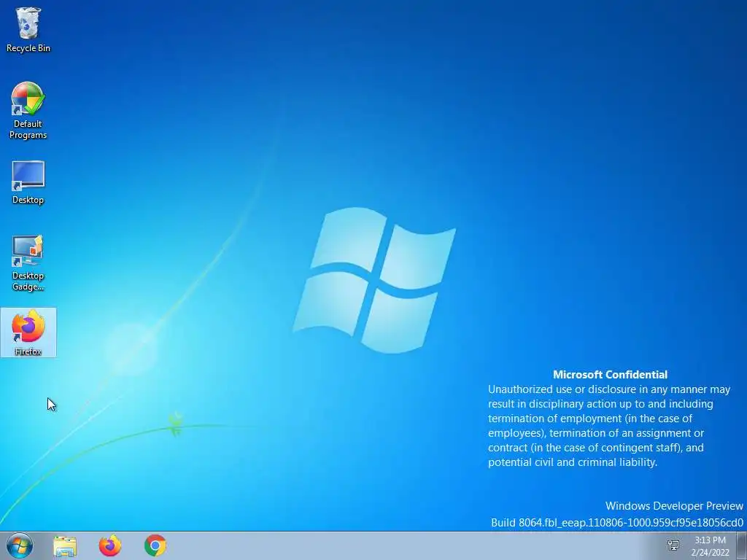Launch Google Chrome from the taskbar
This screenshot has width=747, height=560.
pyautogui.click(x=155, y=545)
